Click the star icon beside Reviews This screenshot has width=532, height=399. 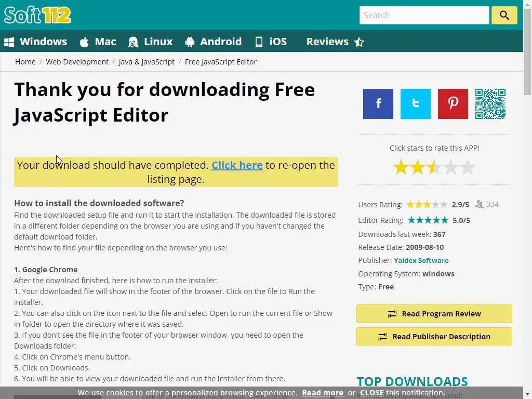pos(359,42)
